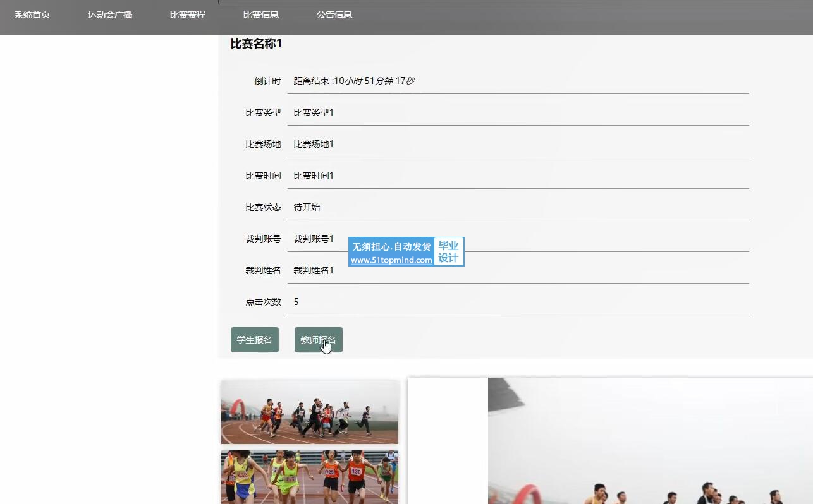Click the 裁判账号1 value
This screenshot has width=813, height=504.
314,239
